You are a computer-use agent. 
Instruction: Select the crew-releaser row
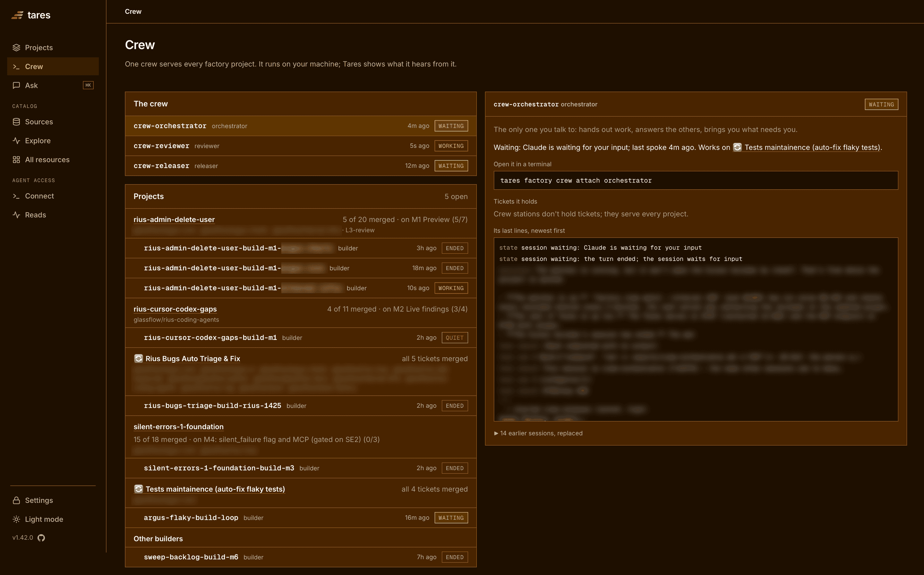click(301, 166)
